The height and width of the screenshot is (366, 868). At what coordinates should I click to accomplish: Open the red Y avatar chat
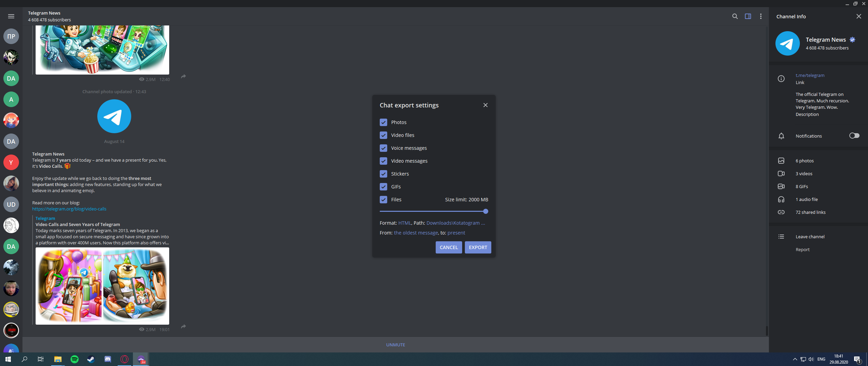pos(11,162)
